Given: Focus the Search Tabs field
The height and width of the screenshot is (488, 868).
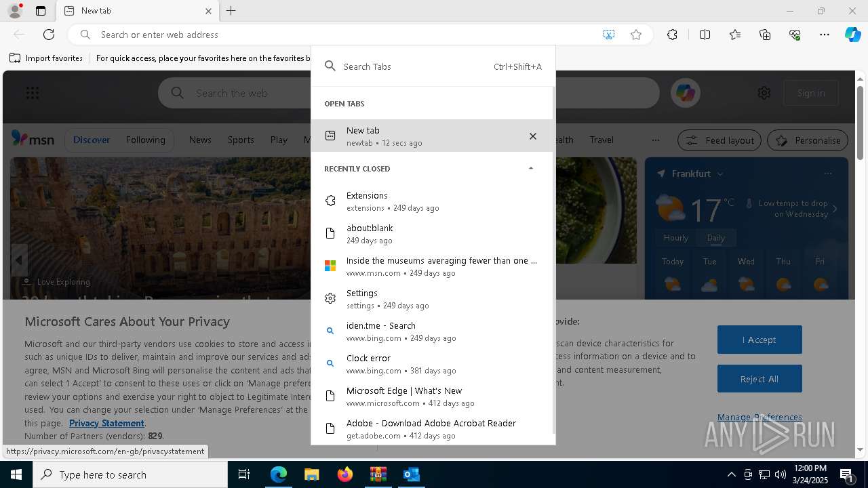Looking at the screenshot, I should click(x=433, y=66).
